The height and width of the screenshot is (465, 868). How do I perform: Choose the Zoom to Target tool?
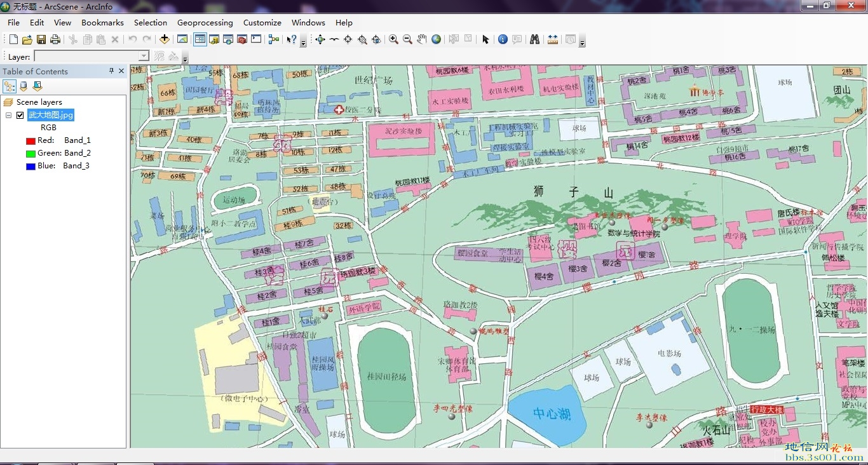click(362, 39)
